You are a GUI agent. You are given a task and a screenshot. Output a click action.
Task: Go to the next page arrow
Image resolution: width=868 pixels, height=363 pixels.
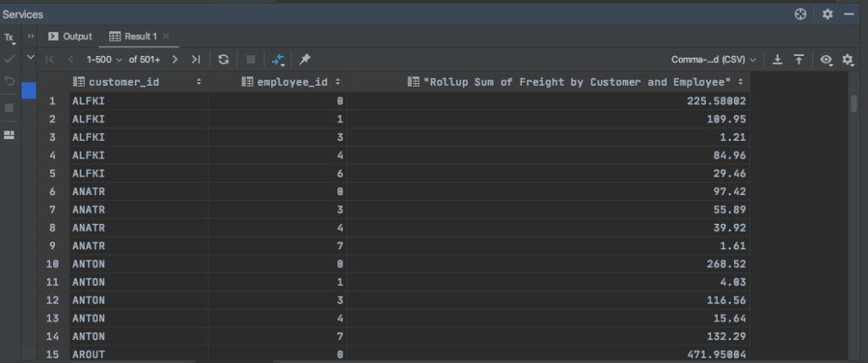pos(175,59)
